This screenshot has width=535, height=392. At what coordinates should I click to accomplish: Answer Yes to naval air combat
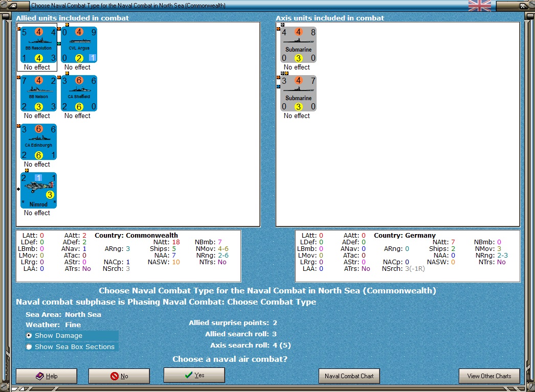point(194,375)
